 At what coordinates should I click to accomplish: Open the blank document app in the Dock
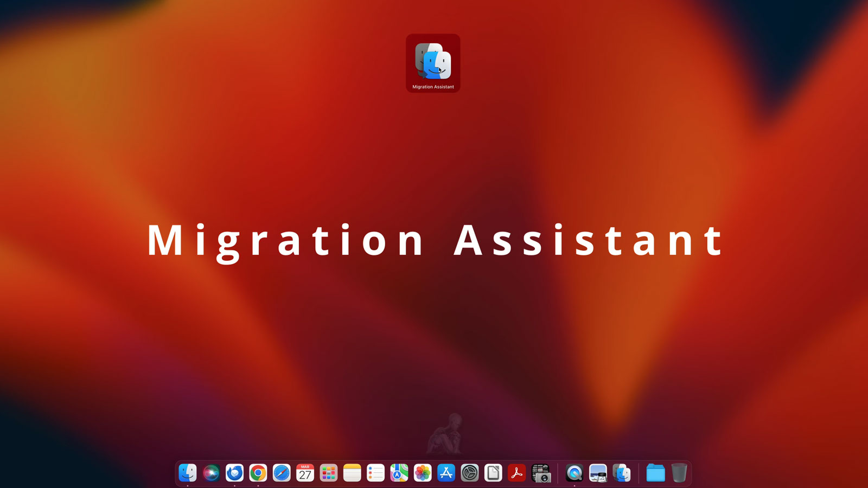pyautogui.click(x=493, y=473)
